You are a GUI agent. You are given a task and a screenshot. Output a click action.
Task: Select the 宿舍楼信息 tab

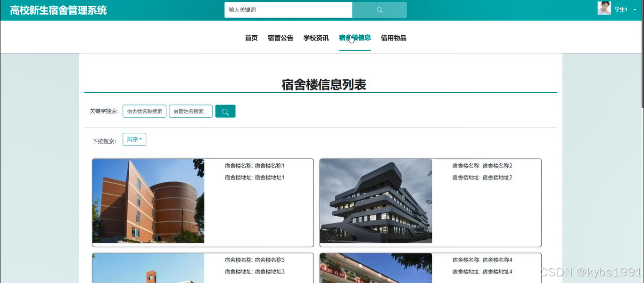pyautogui.click(x=355, y=38)
